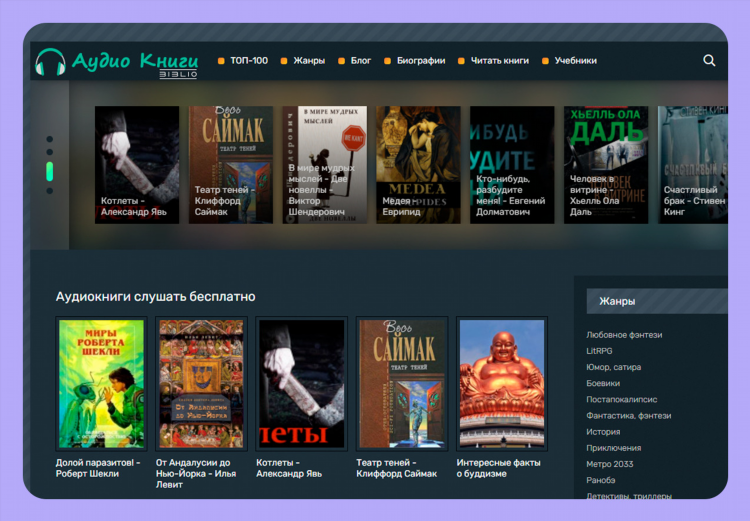Select genre Любовное фэнтези
The width and height of the screenshot is (750, 521).
coord(624,335)
